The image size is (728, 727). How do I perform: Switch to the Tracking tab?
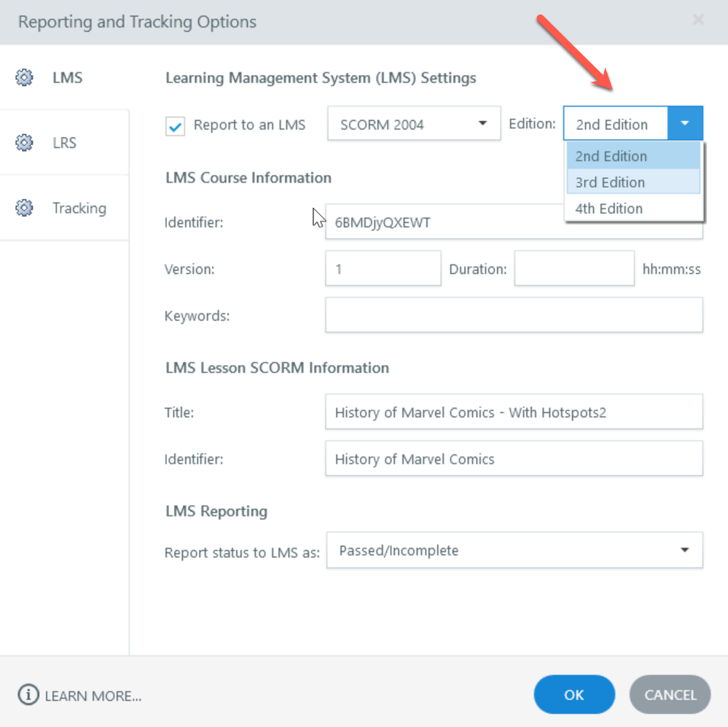coord(65,208)
